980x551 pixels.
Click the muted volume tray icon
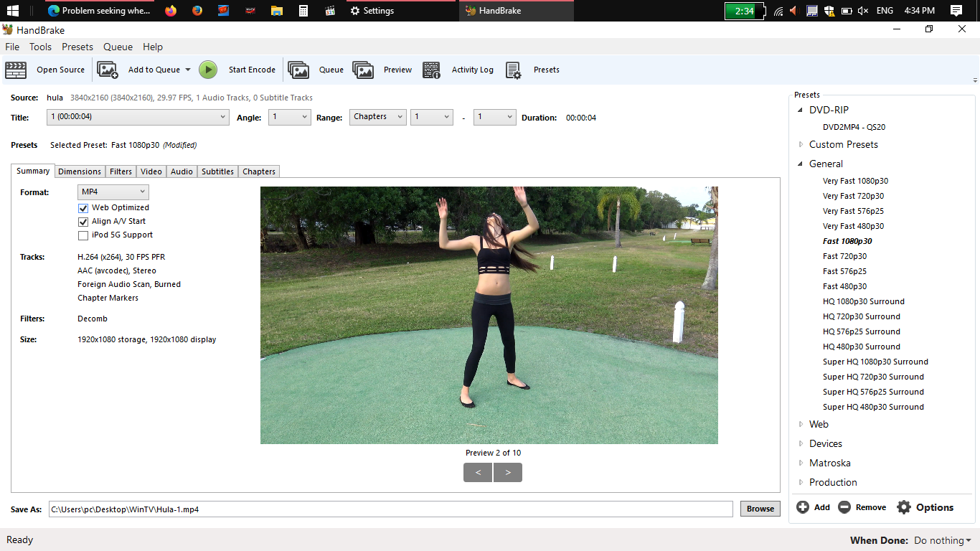(863, 11)
